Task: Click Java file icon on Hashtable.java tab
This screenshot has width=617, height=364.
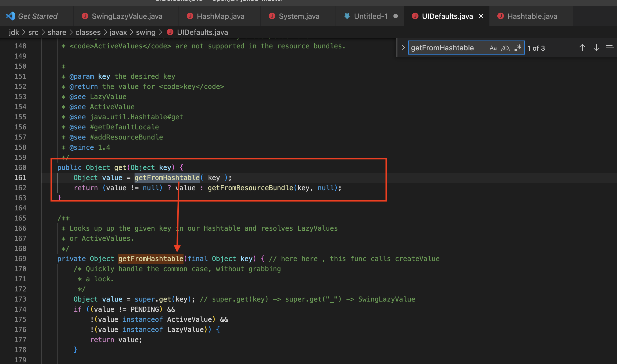Action: click(500, 16)
